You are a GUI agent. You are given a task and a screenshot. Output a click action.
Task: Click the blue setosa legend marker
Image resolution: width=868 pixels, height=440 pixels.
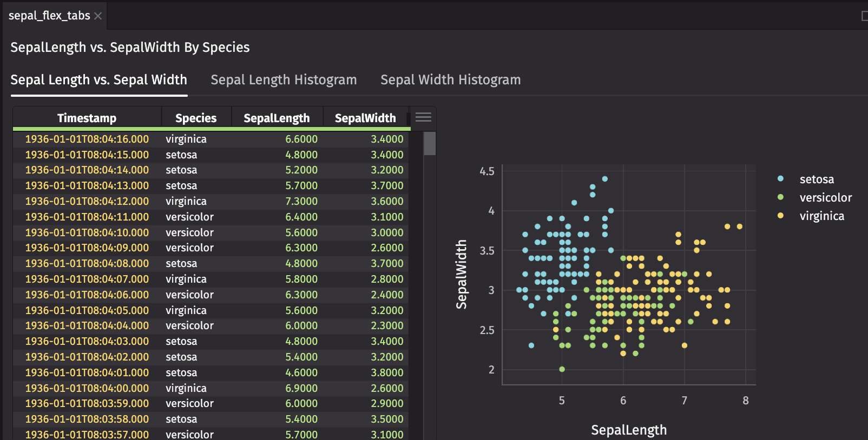pyautogui.click(x=780, y=179)
